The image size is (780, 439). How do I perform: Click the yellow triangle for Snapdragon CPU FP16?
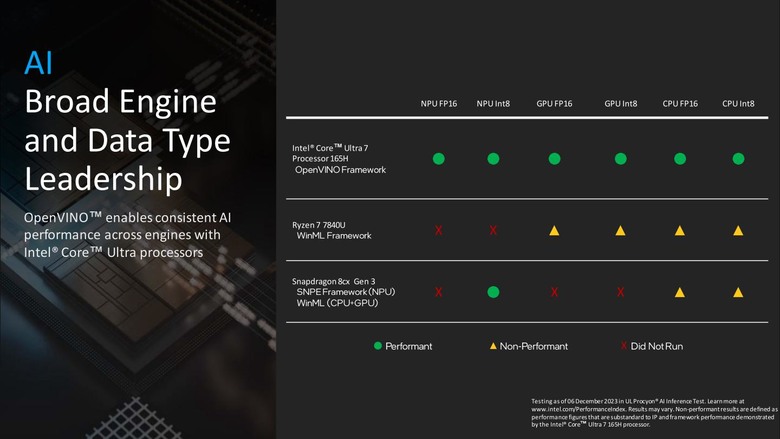(680, 292)
